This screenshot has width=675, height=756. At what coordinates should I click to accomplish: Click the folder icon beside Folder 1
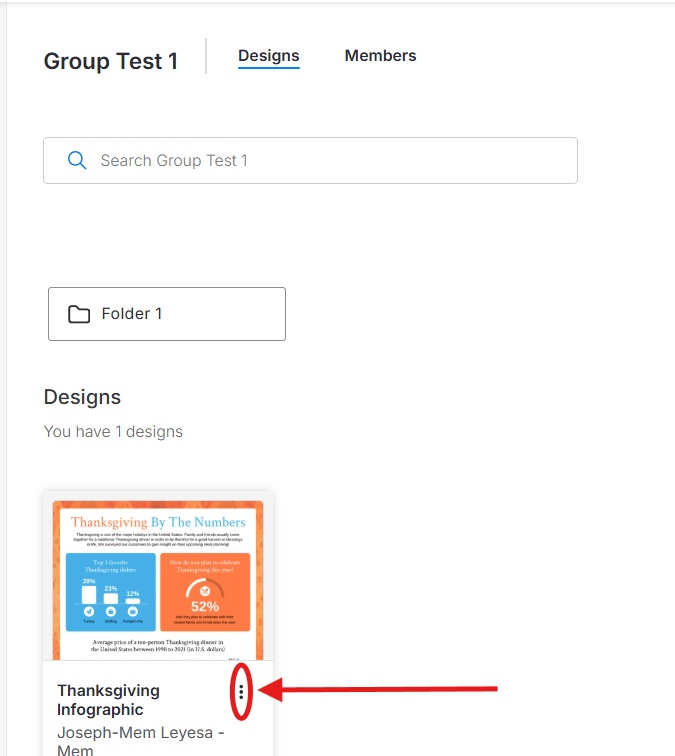(x=79, y=314)
